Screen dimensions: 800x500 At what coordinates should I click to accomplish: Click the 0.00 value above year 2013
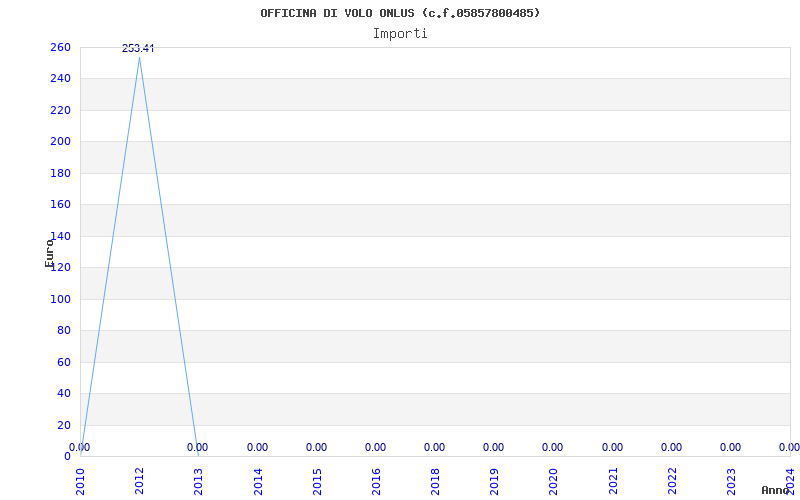[197, 447]
